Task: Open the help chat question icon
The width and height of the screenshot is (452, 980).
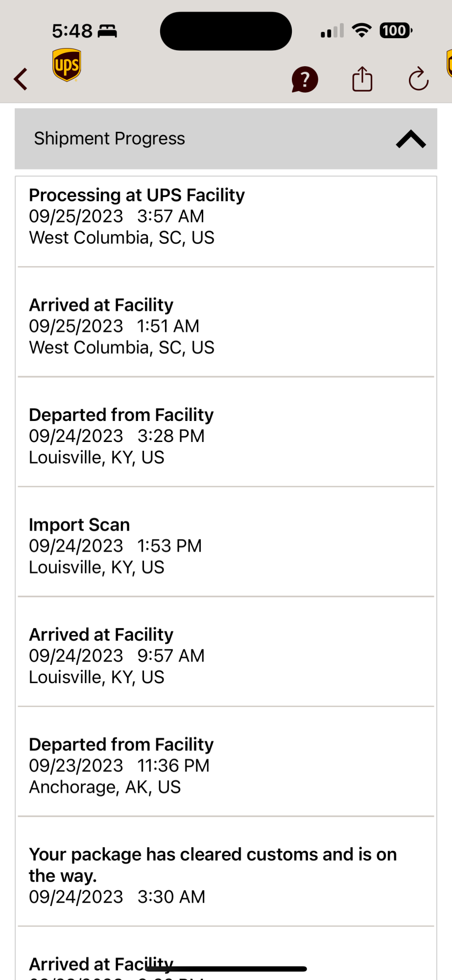Action: (x=305, y=79)
